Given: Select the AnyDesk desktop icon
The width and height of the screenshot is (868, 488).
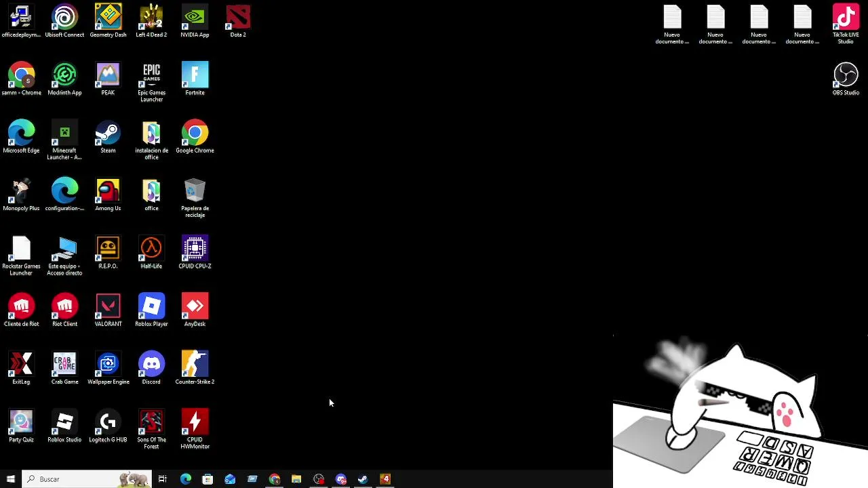Looking at the screenshot, I should [195, 310].
